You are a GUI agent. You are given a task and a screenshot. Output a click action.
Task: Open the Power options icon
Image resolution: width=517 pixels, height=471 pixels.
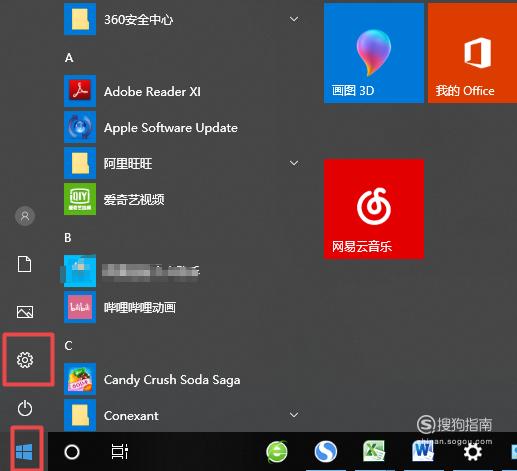coord(25,408)
